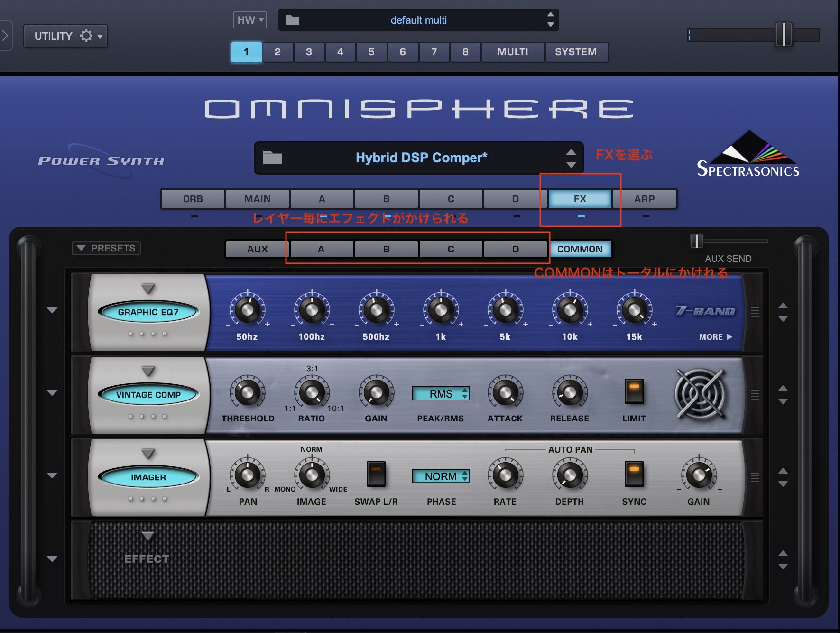Click the Vintage Comp Gain knob
840x633 pixels.
click(x=376, y=392)
